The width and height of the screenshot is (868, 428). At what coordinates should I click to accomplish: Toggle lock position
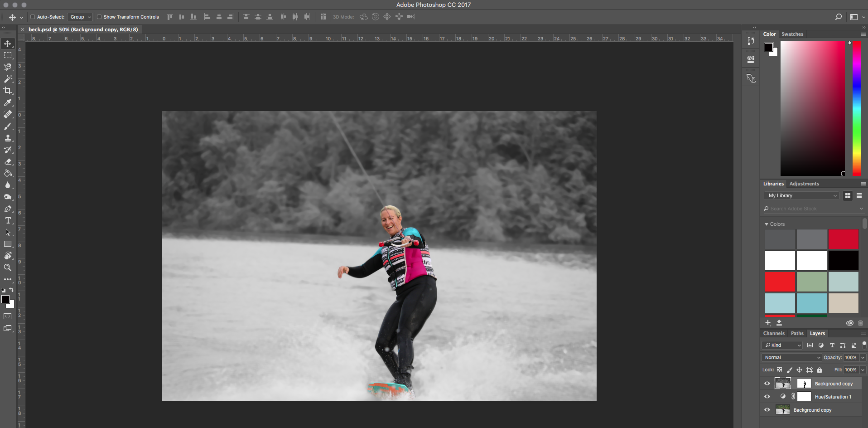tap(799, 370)
